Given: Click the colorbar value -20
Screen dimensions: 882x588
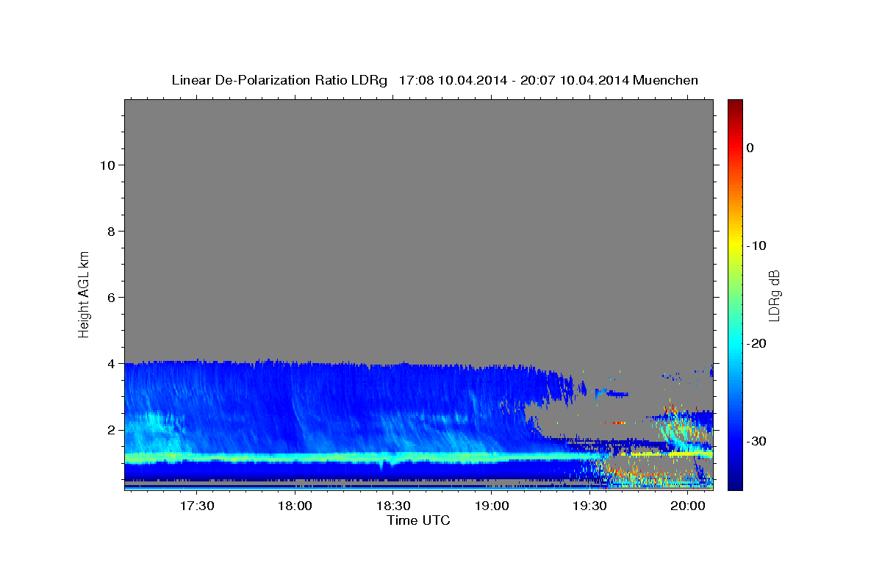Looking at the screenshot, I should click(756, 343).
